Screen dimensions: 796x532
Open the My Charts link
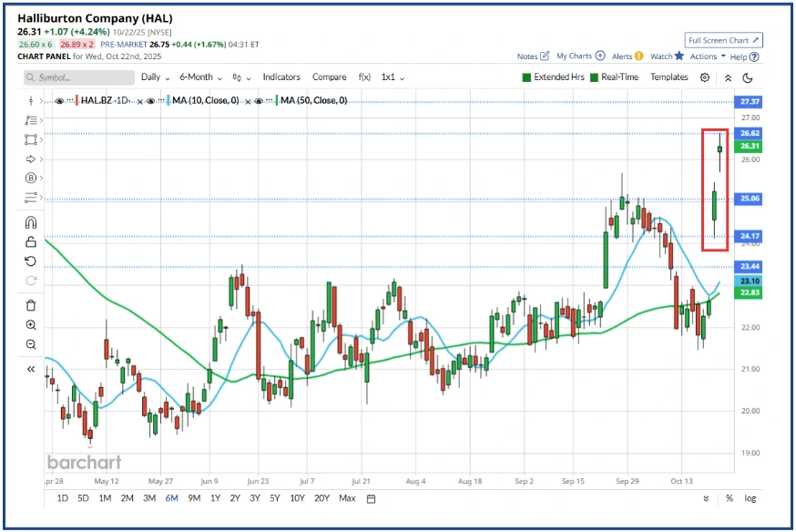[580, 56]
